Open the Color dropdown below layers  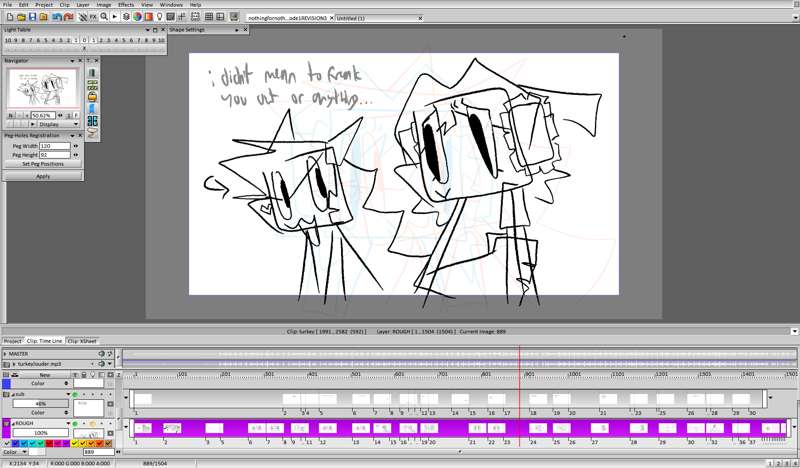[14, 452]
